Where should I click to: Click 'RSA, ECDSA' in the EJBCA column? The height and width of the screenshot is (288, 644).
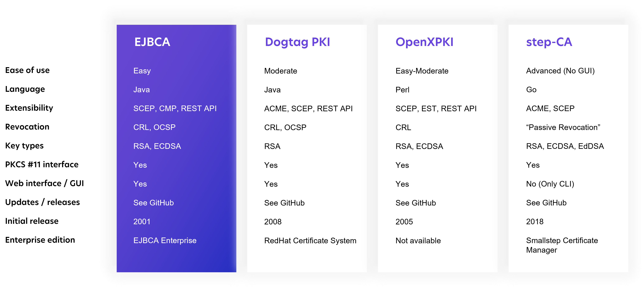pyautogui.click(x=157, y=146)
